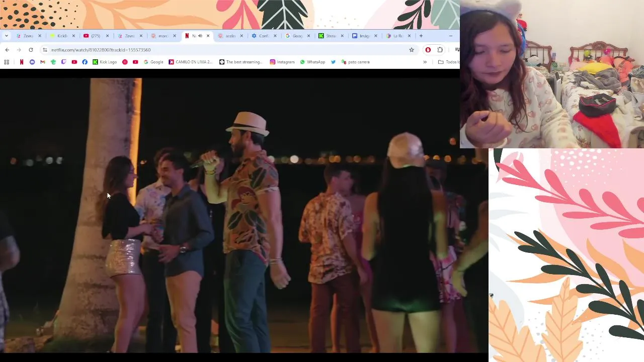Close the (275) YouTube tab
The width and height of the screenshot is (644, 362).
[x=107, y=36]
